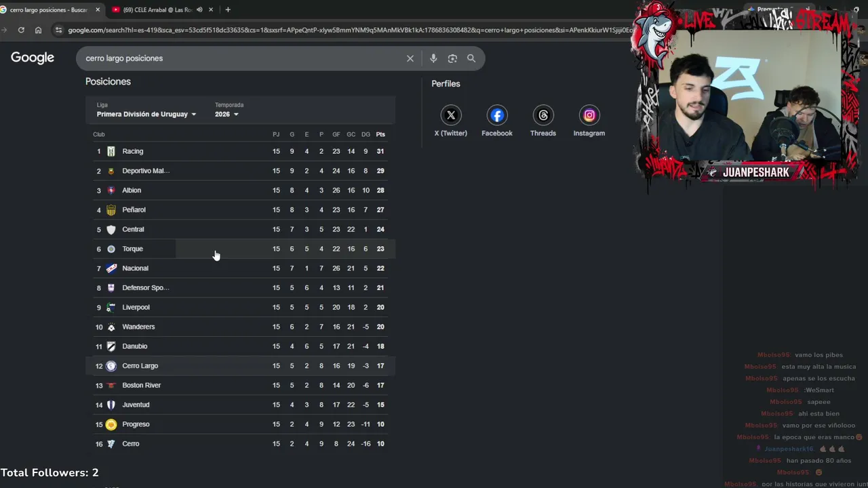Clear the search box with the X
Screen dimensions: 868x488
click(410, 58)
